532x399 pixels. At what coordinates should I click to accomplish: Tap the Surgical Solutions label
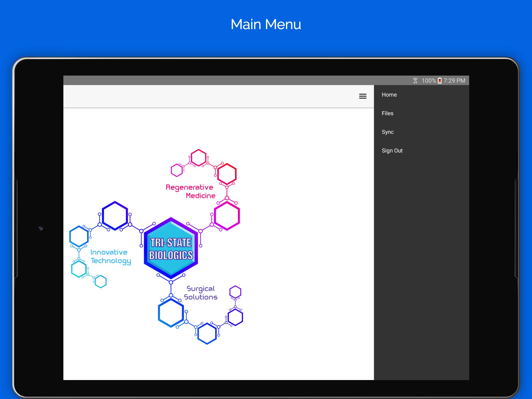(201, 293)
